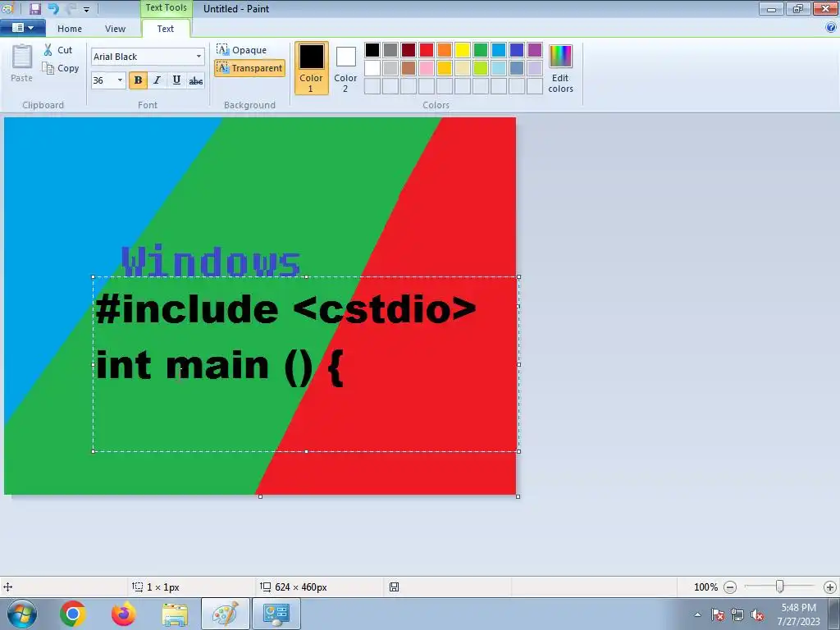This screenshot has height=630, width=840.
Task: Click the zoom slider handle
Action: [x=780, y=587]
